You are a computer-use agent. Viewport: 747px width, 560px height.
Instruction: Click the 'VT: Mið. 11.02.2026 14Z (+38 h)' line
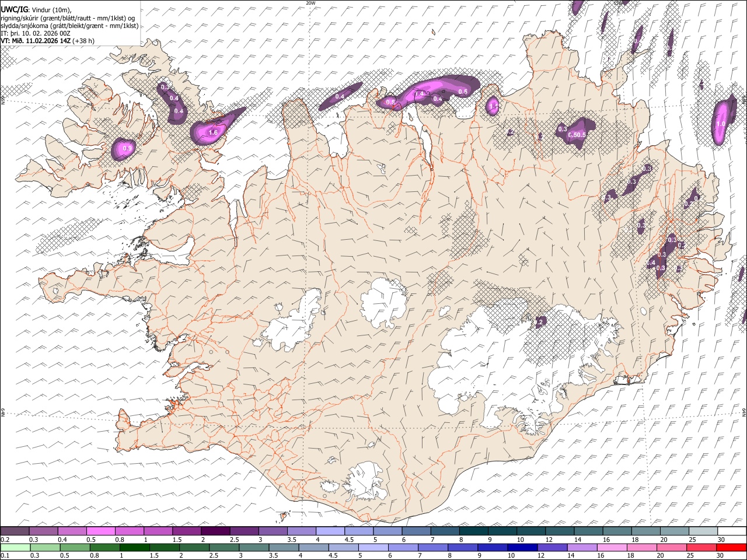point(47,41)
